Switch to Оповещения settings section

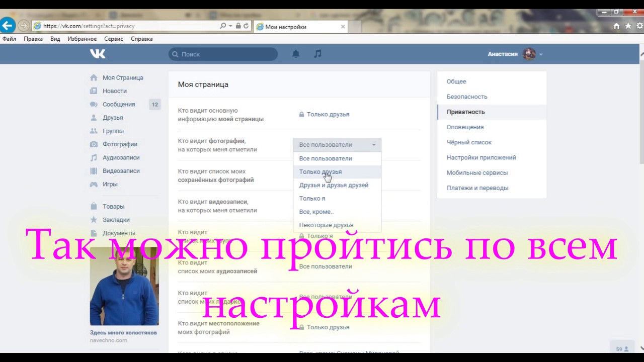pyautogui.click(x=492, y=127)
